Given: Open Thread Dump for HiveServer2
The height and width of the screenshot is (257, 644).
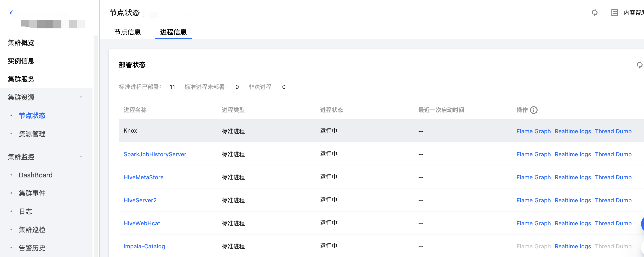Looking at the screenshot, I should [x=613, y=200].
